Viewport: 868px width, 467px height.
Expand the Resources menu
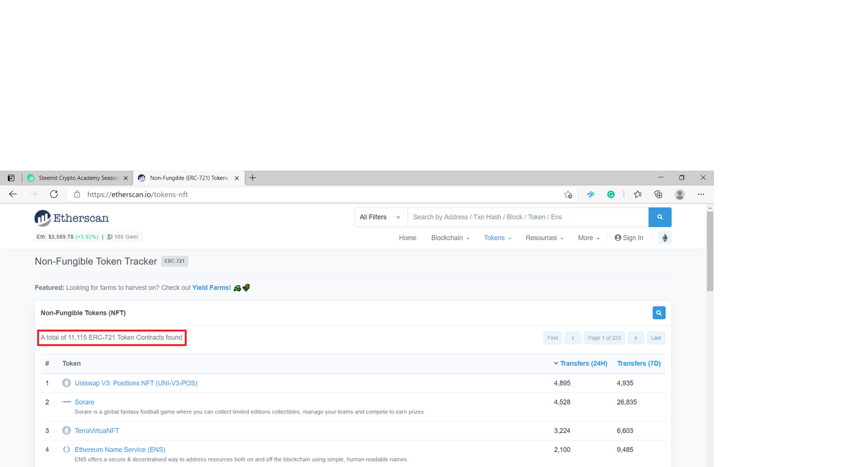click(545, 238)
